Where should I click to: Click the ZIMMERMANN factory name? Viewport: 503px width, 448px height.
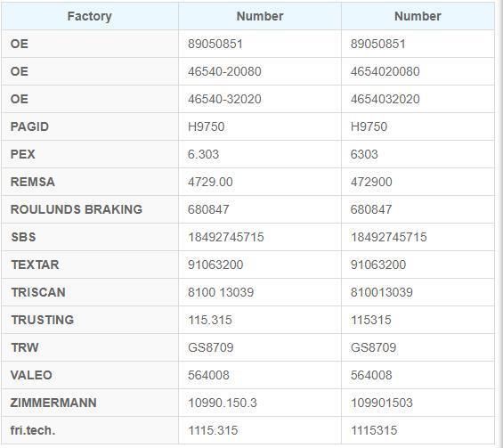pyautogui.click(x=53, y=403)
